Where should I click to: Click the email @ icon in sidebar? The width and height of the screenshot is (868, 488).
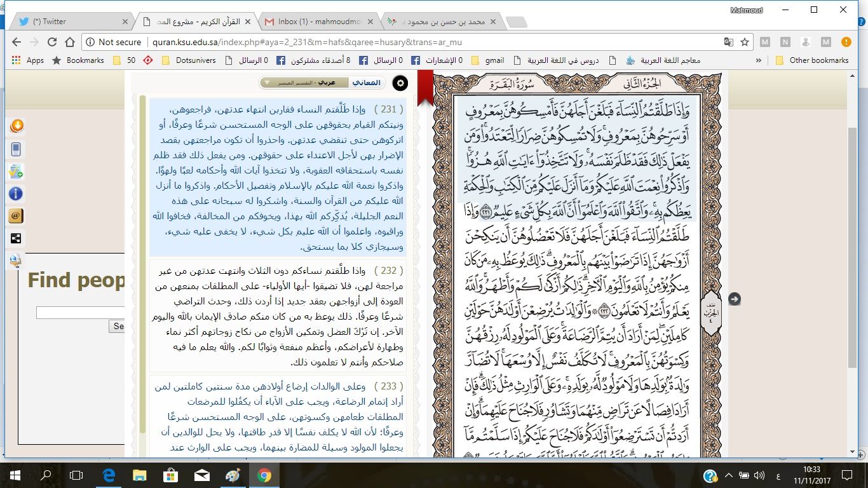(17, 216)
